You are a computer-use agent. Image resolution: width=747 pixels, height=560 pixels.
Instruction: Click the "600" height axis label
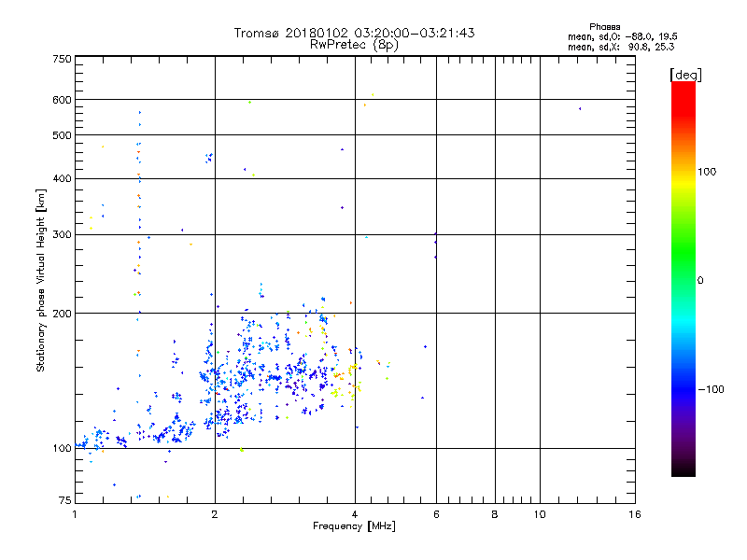(62, 100)
